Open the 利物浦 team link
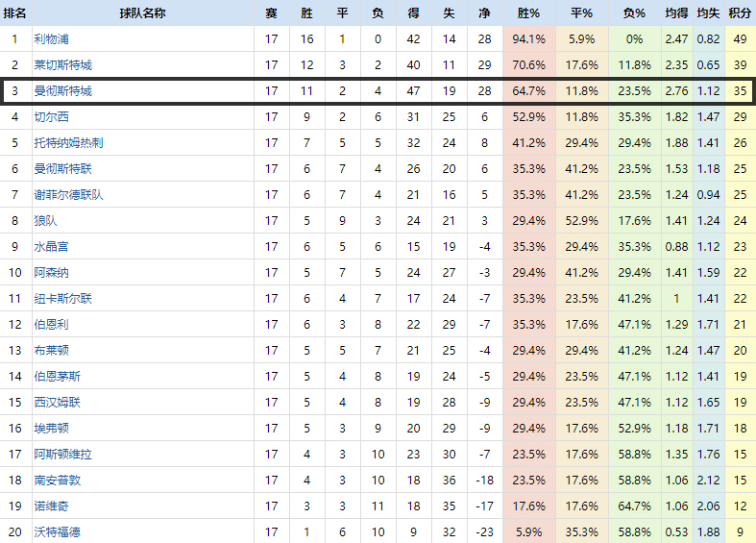This screenshot has height=543, width=756. coord(51,39)
